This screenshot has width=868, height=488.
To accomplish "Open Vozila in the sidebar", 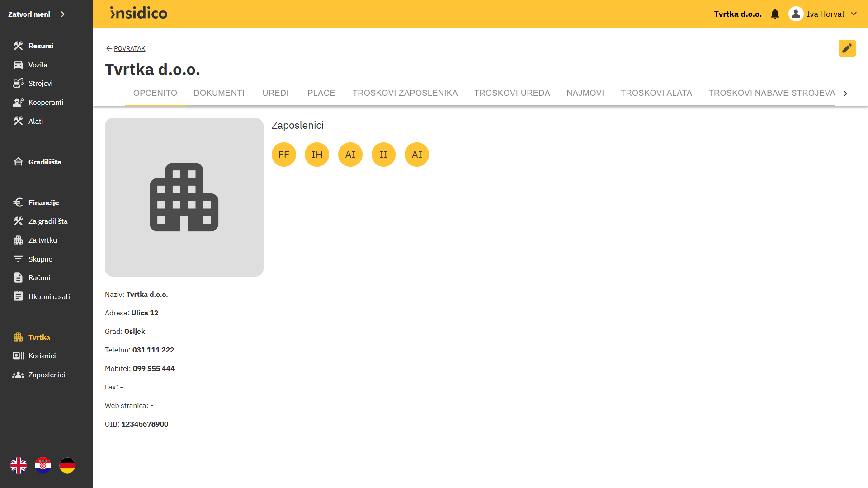I will (x=38, y=65).
